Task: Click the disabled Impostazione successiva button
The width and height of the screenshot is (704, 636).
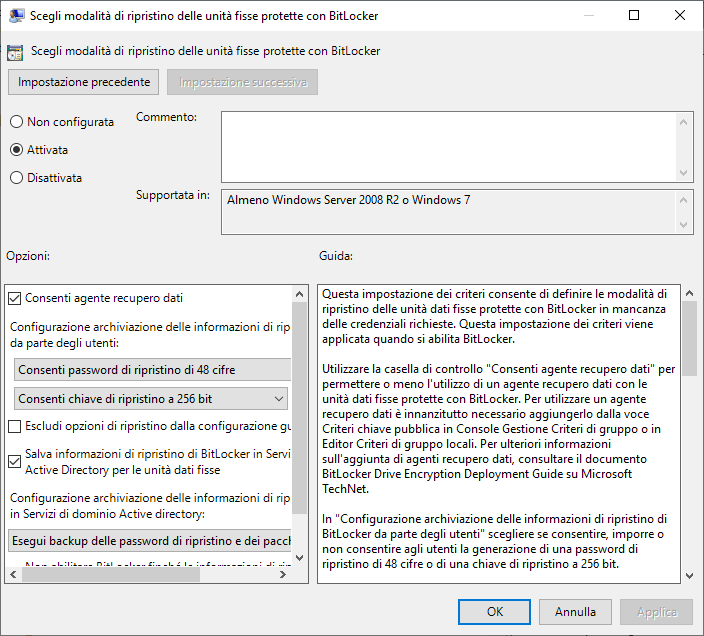Action: point(242,82)
